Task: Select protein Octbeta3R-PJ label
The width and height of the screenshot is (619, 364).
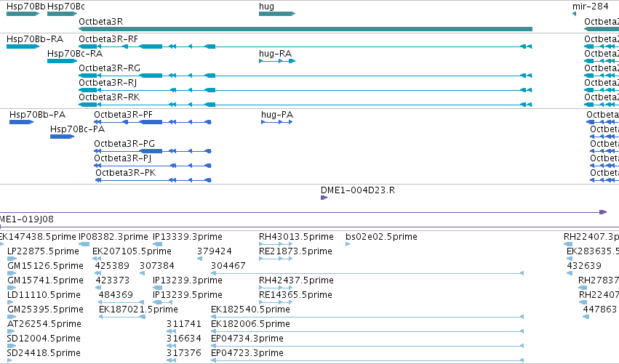Action: tap(123, 158)
